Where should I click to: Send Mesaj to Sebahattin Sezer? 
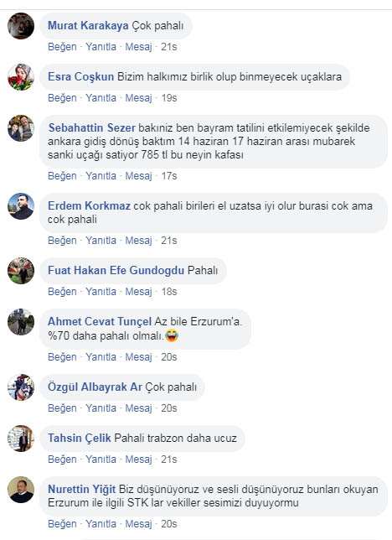(138, 176)
